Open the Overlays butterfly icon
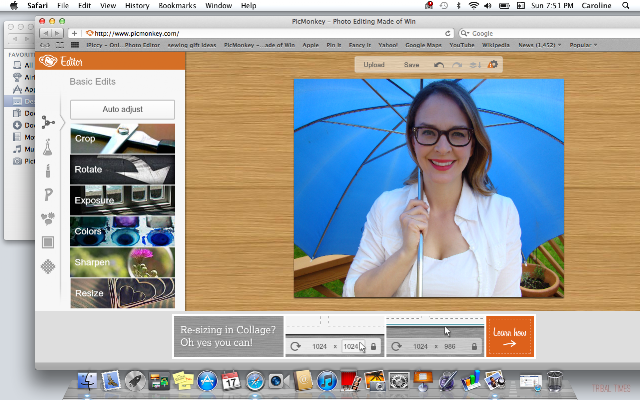This screenshot has width=640, height=400. (48, 219)
